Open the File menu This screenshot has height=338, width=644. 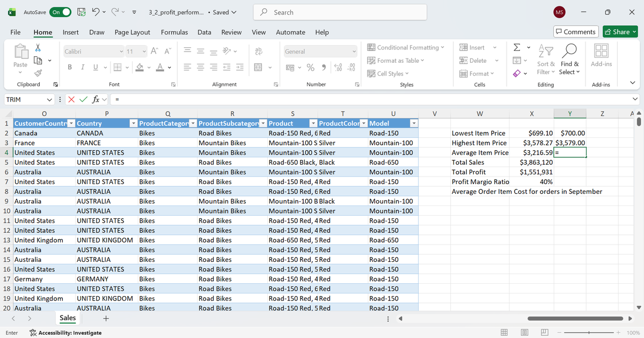16,32
